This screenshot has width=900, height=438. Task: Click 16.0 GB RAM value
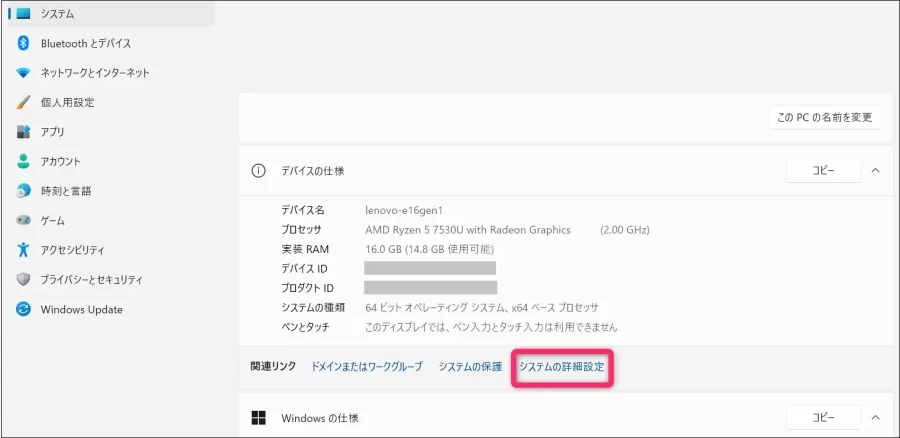[x=429, y=249]
